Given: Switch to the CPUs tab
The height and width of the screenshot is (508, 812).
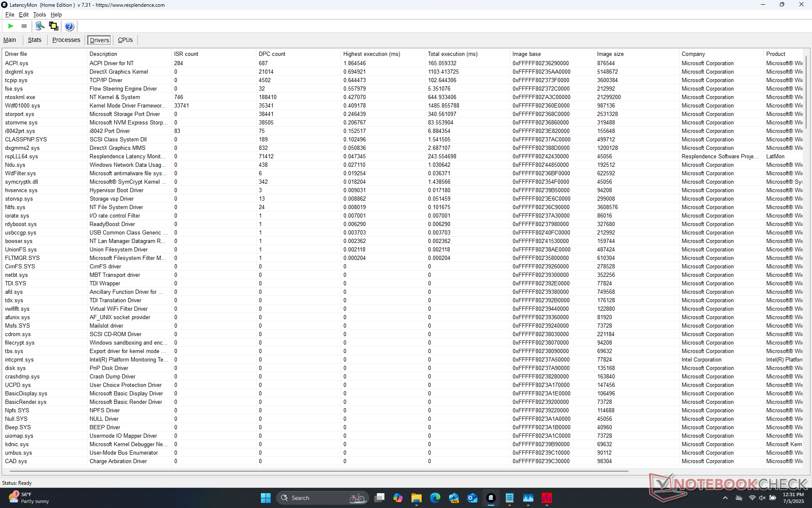Looking at the screenshot, I should [x=125, y=40].
